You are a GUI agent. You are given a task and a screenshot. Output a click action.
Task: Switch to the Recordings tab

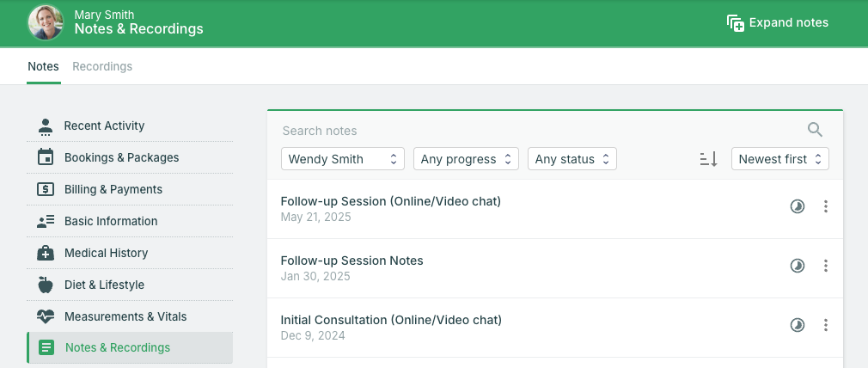point(102,66)
